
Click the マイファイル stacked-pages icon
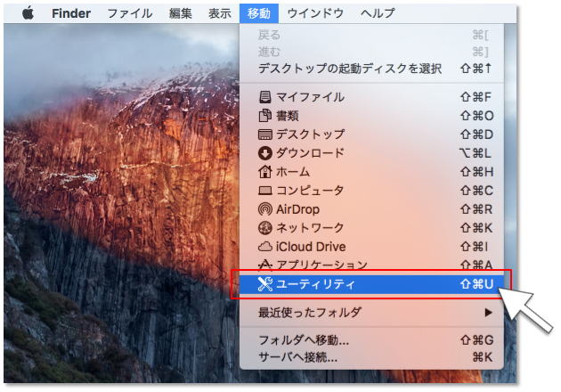(x=264, y=97)
